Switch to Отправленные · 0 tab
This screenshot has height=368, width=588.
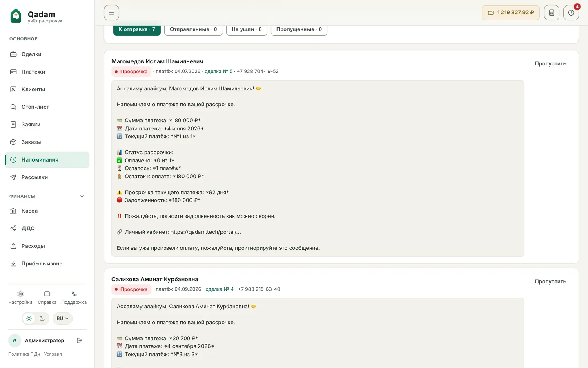click(x=194, y=29)
